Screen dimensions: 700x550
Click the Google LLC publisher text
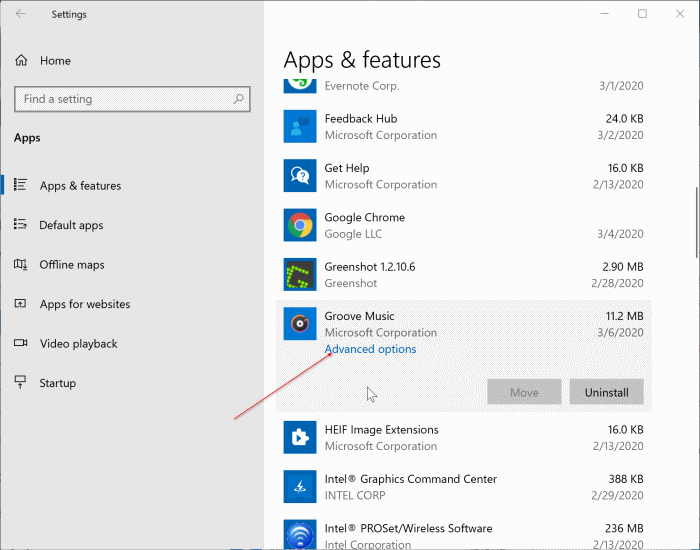coord(353,234)
